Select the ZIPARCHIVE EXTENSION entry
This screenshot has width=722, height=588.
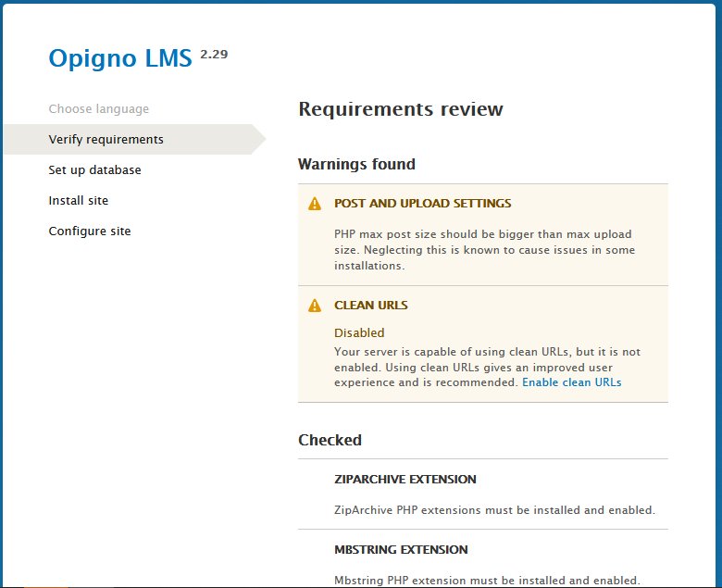[x=405, y=480]
